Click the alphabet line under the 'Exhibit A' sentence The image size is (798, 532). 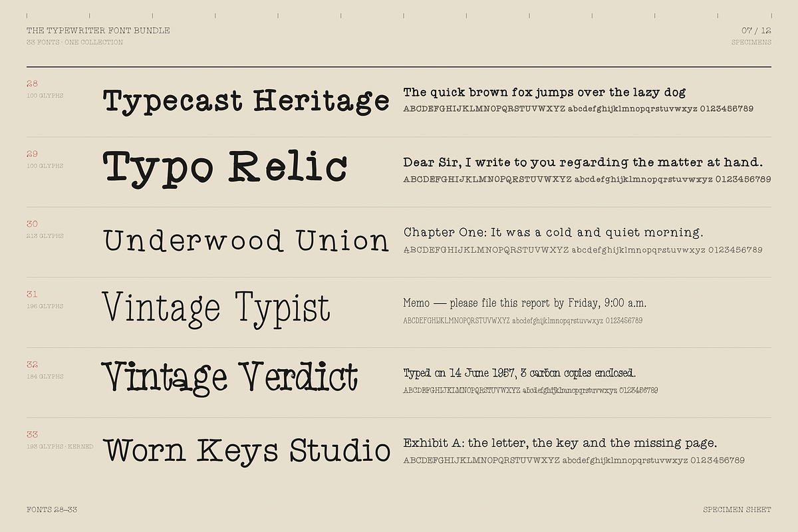(x=574, y=460)
